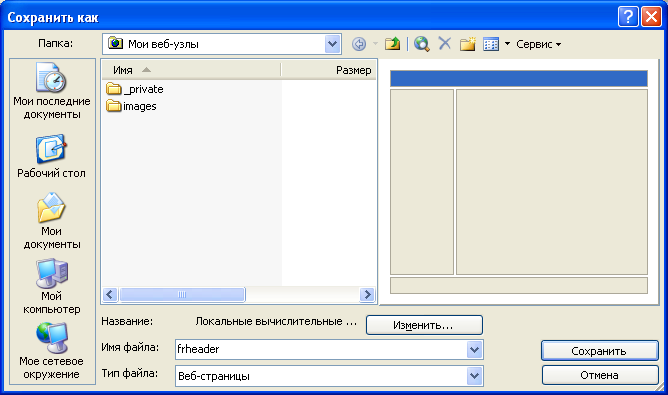This screenshot has height=395, width=668.
Task: Open the Views dropdown arrow
Action: (x=507, y=44)
